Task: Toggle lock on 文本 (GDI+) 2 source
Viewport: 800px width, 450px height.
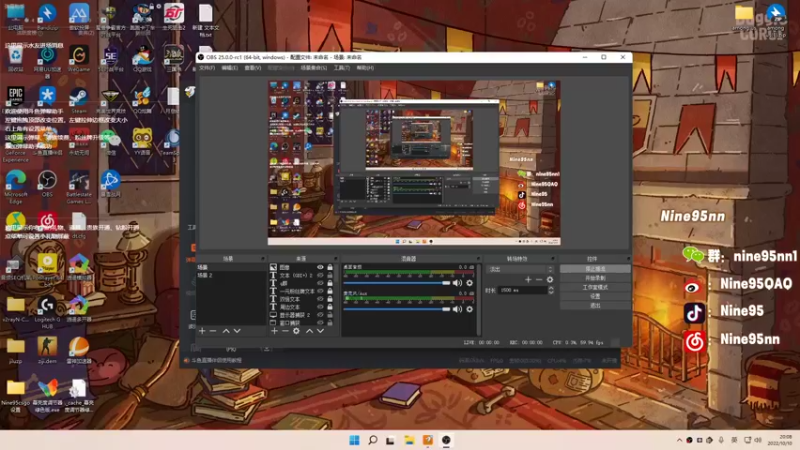Action: point(330,275)
